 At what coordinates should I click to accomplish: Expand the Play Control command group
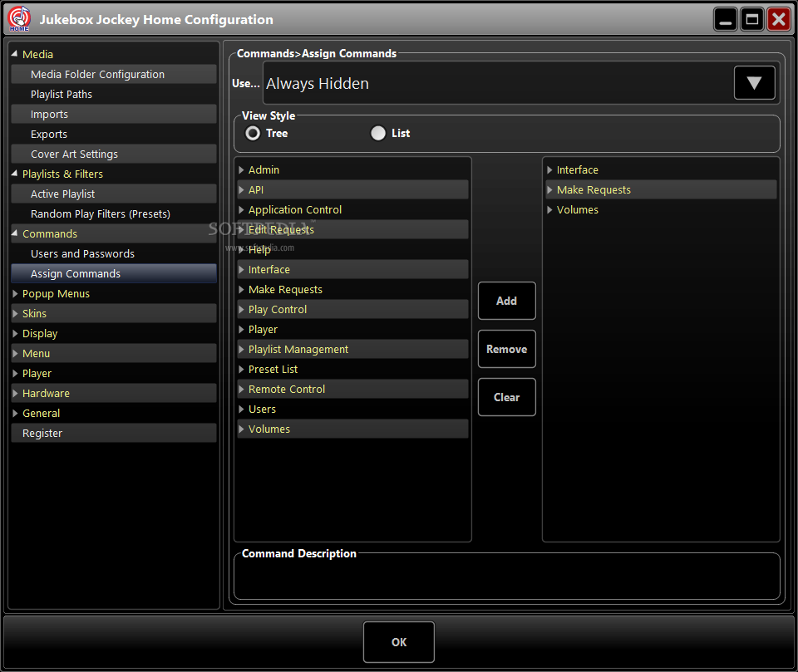coord(241,309)
